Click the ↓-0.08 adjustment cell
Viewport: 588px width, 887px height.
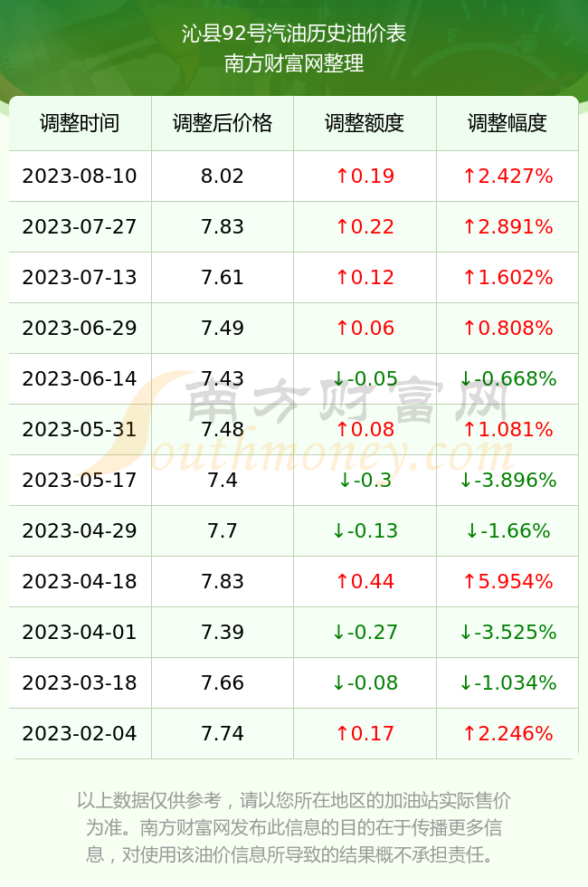click(365, 682)
